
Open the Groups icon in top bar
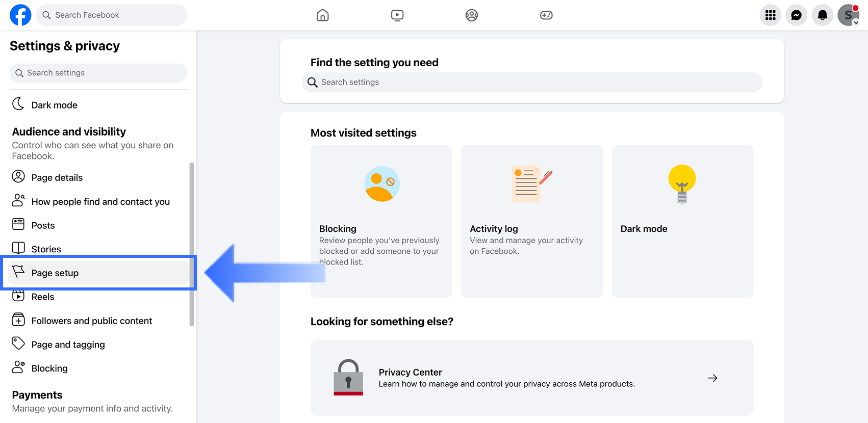472,15
